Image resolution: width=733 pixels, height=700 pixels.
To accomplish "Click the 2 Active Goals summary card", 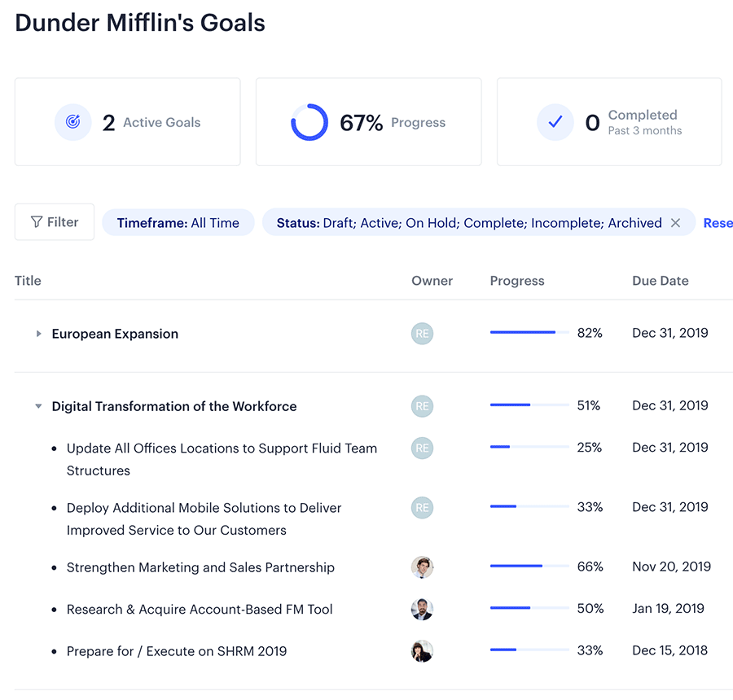I will [128, 122].
